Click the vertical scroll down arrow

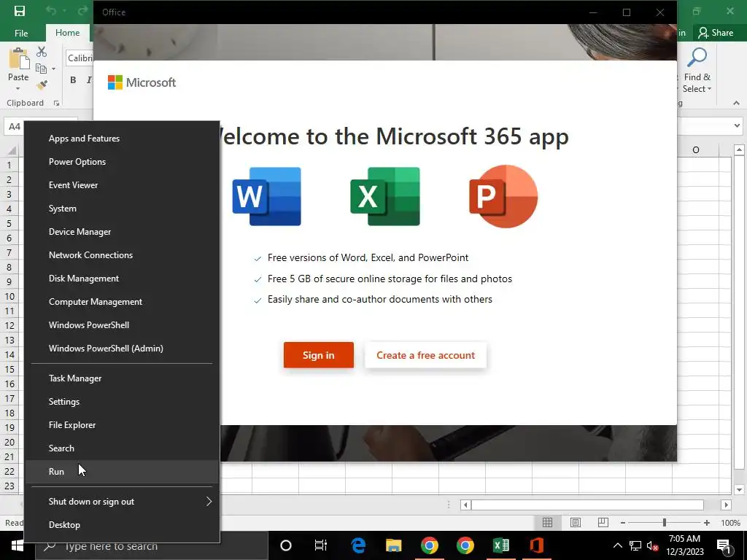pos(739,489)
